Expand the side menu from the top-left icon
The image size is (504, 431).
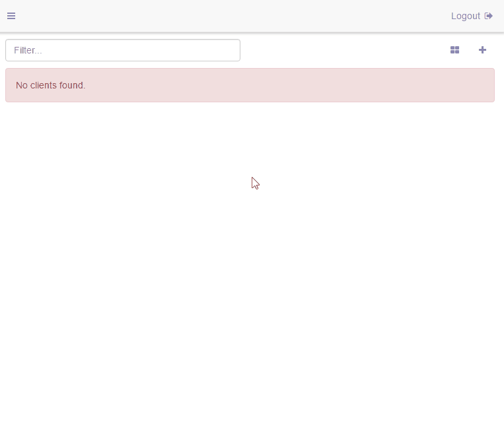(x=11, y=16)
